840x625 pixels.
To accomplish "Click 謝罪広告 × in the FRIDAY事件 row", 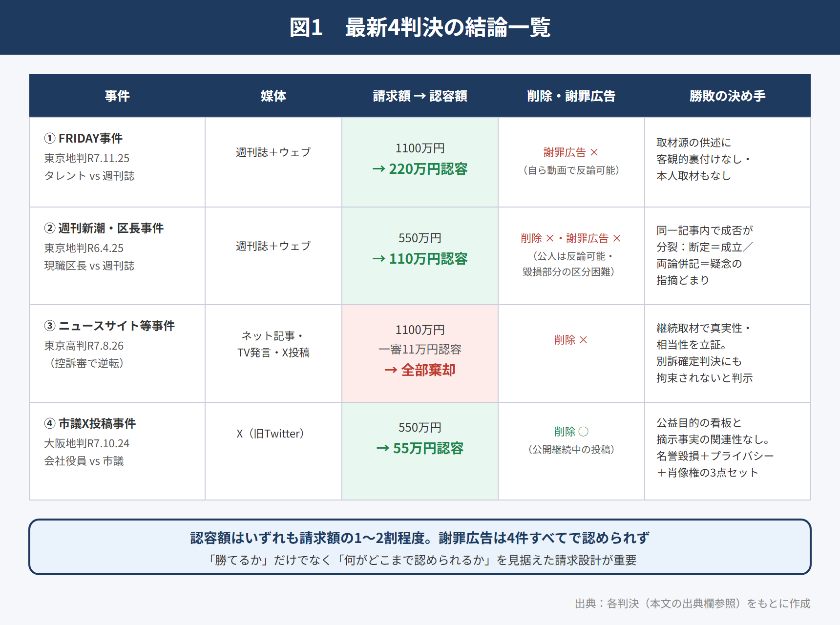I will [571, 152].
